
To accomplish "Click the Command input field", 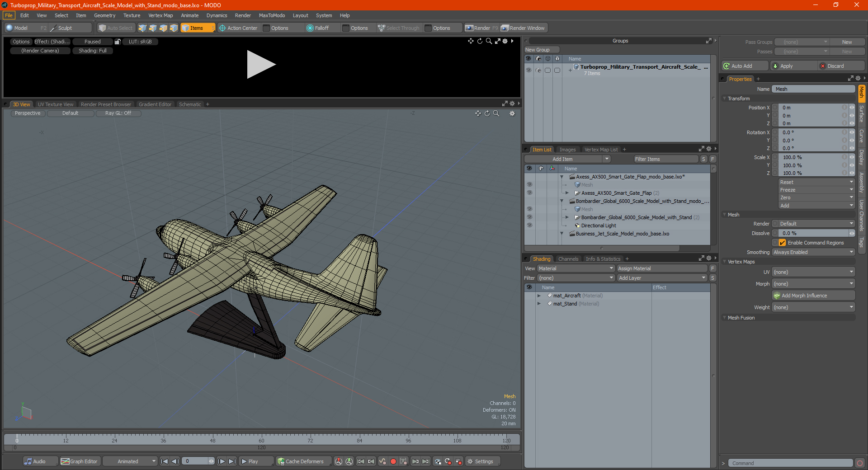I will [790, 463].
